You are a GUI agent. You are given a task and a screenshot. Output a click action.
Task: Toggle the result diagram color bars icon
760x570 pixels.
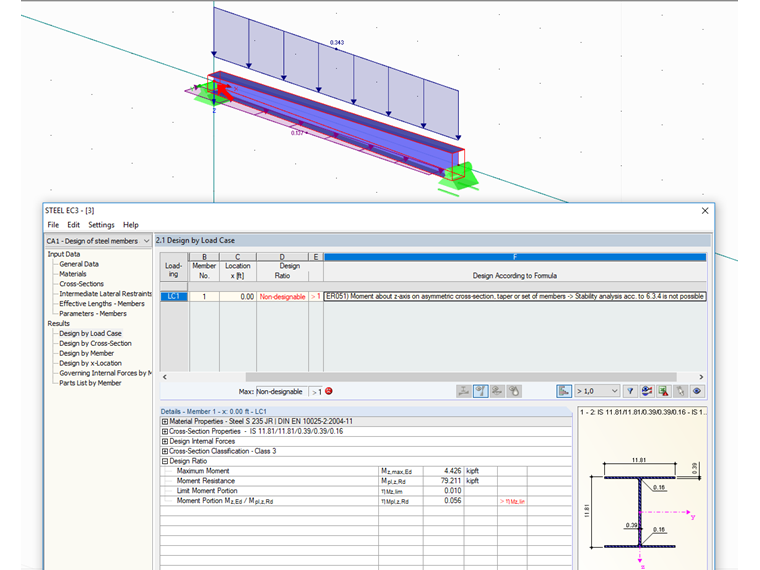[564, 391]
